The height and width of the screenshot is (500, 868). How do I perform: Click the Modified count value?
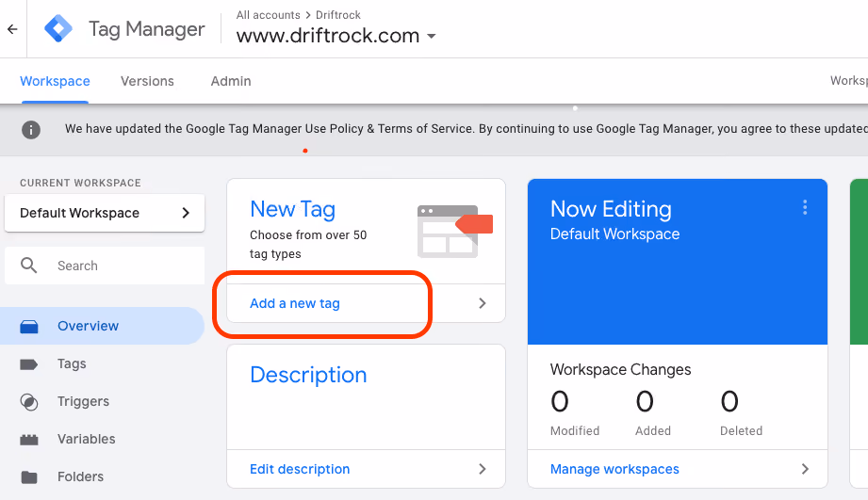(x=560, y=401)
